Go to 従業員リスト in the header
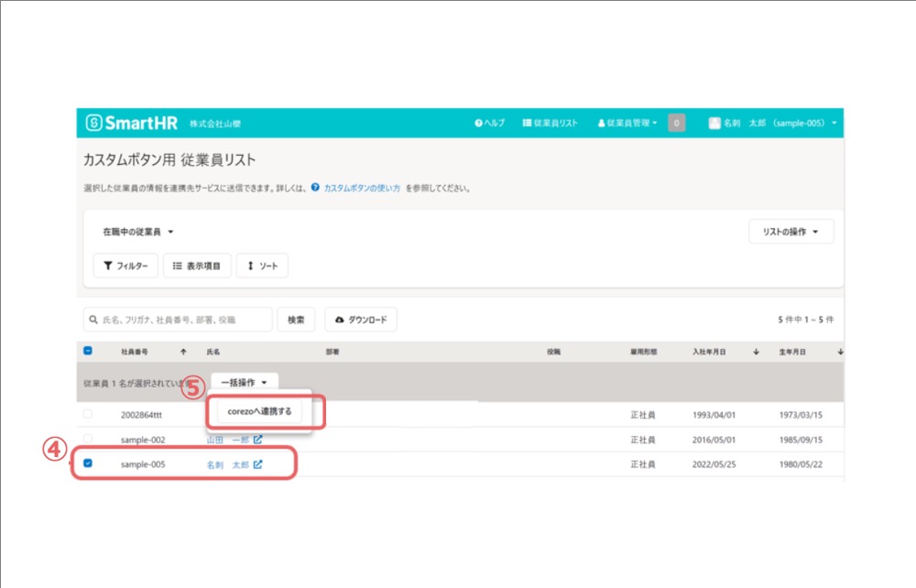 (550, 123)
